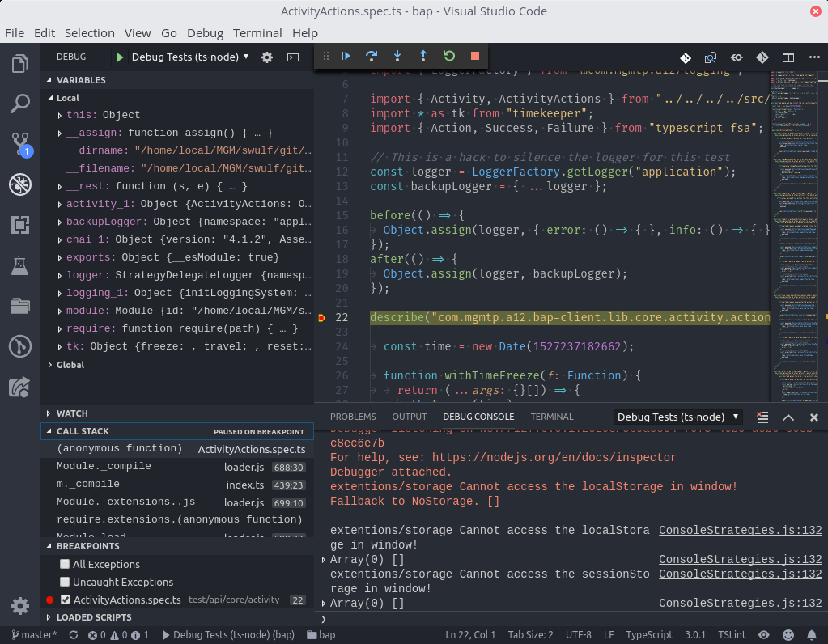Clear the debug console output

762,417
